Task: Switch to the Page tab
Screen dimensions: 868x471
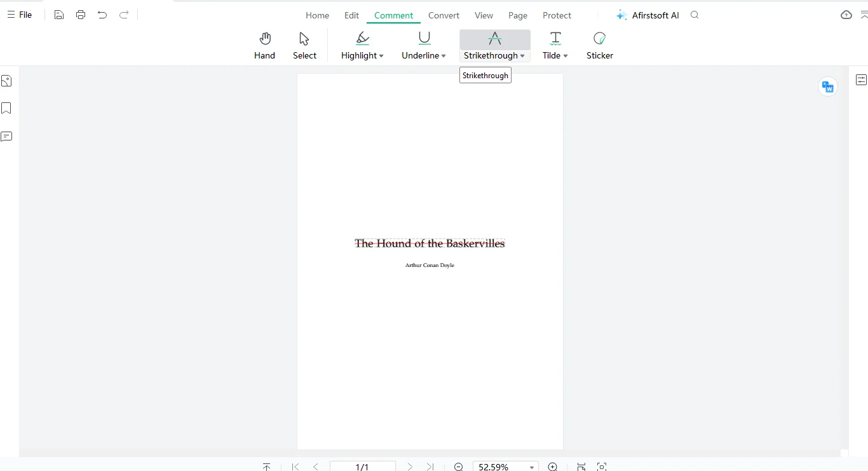Action: pyautogui.click(x=518, y=15)
